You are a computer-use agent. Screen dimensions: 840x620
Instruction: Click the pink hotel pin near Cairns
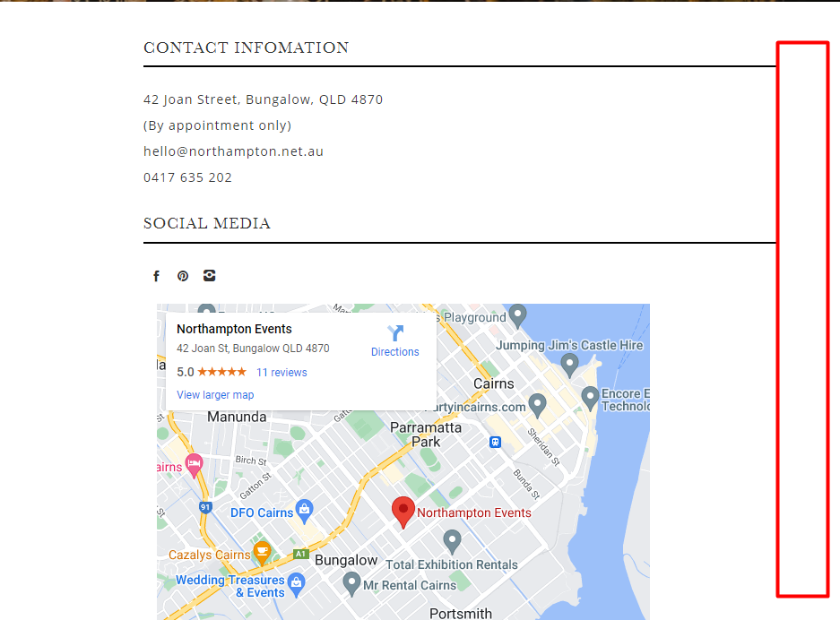coord(194,465)
